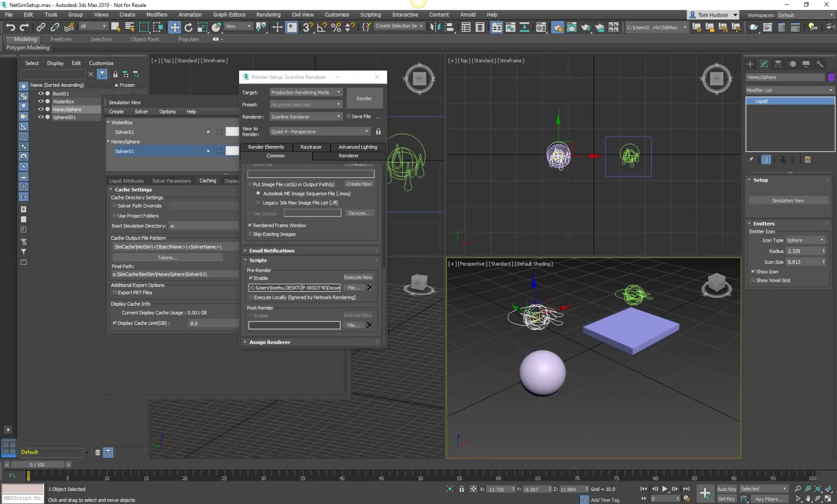Open the Material Editor icon
The width and height of the screenshot is (837, 504).
541,27
